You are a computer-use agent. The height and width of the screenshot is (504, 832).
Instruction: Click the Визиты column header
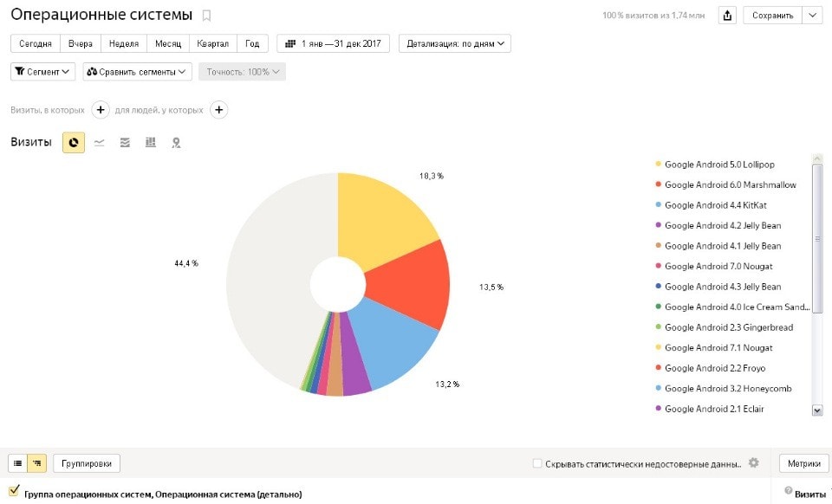point(809,494)
